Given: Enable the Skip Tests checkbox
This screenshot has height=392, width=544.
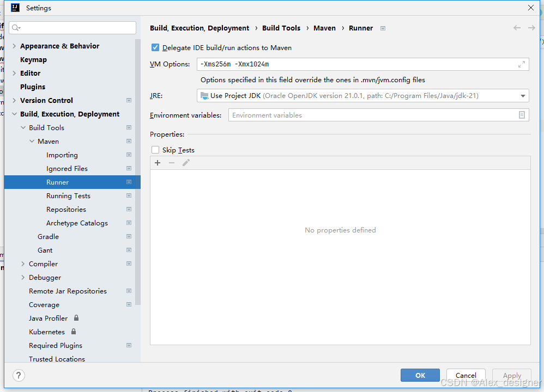Looking at the screenshot, I should (155, 150).
